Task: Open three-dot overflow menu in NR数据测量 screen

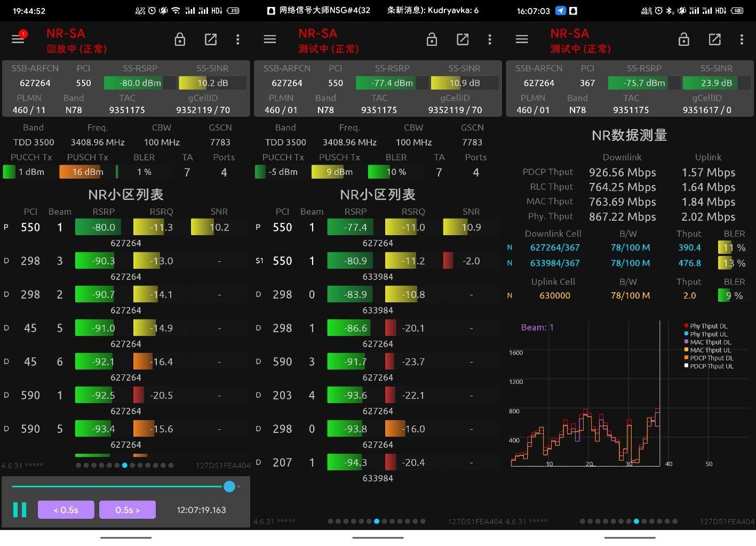Action: [x=742, y=39]
